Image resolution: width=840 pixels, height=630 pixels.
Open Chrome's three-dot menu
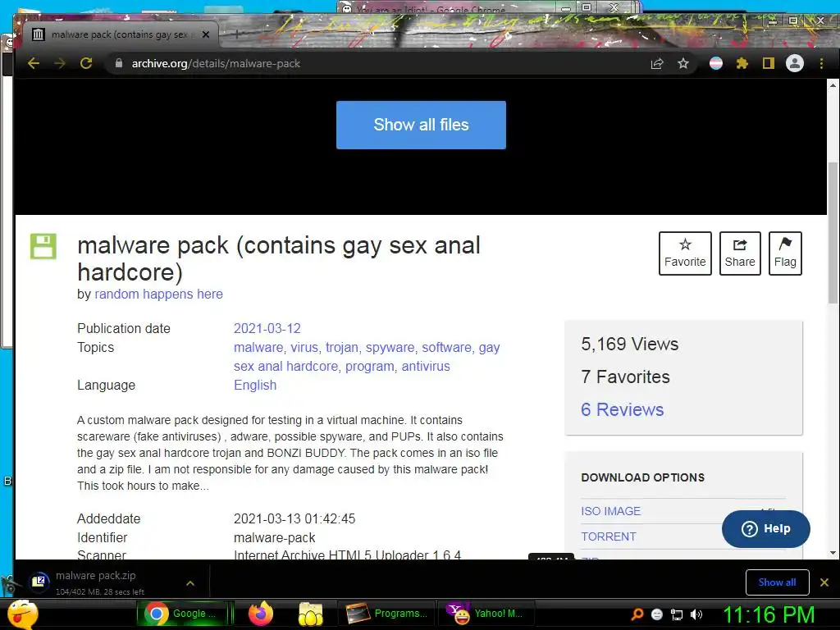pos(821,64)
